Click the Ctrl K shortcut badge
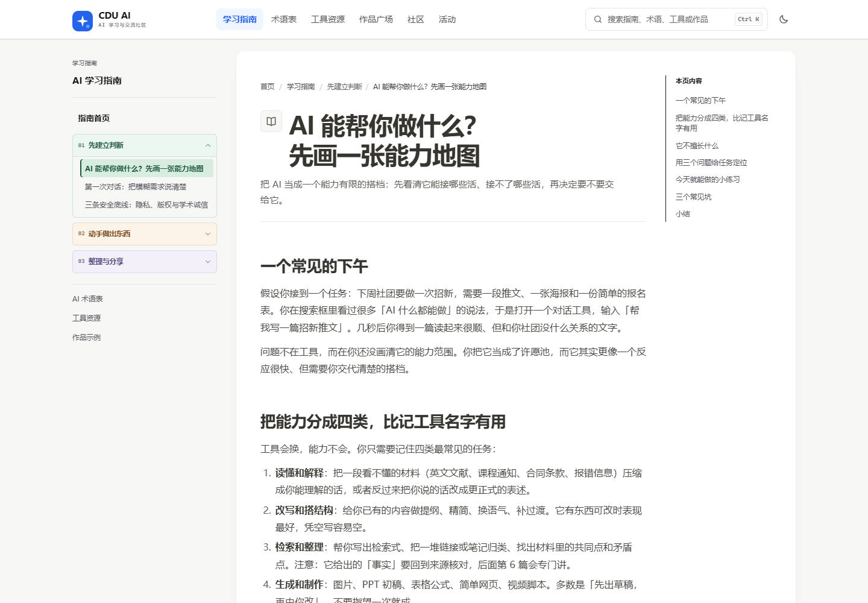Image resolution: width=868 pixels, height=603 pixels. coord(749,19)
